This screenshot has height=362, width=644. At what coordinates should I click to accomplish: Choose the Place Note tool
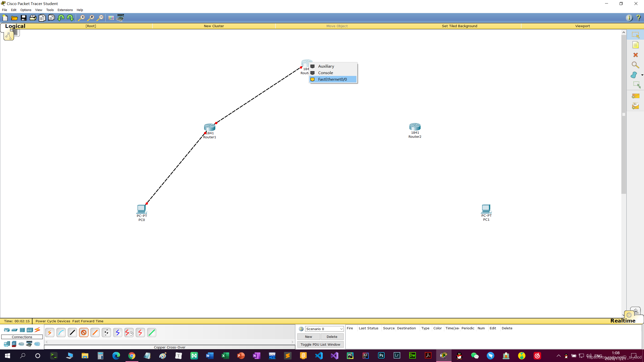point(635,45)
